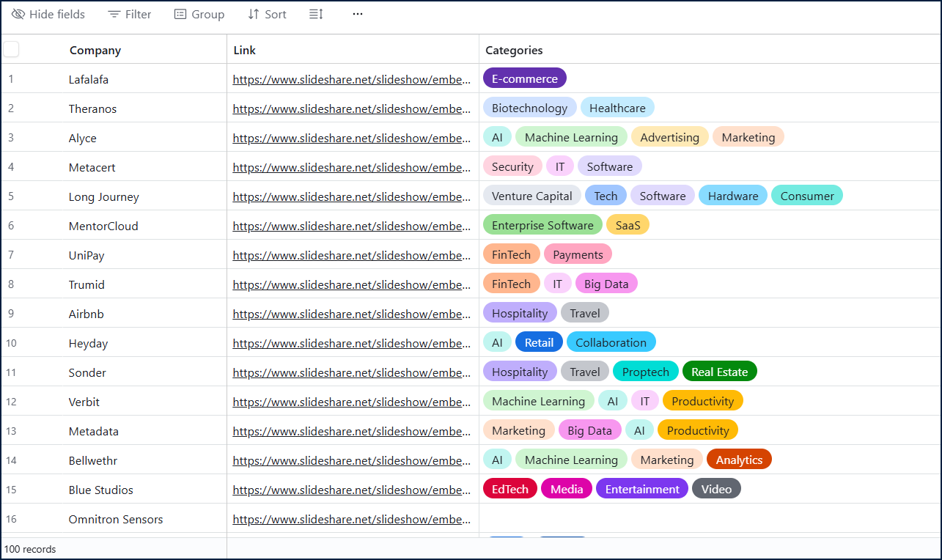Select the Metadata company cell

144,431
